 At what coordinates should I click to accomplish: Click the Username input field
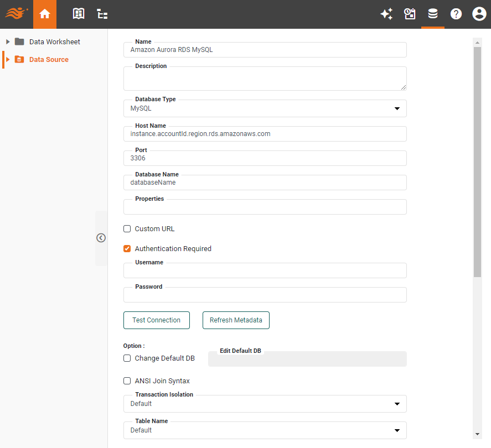point(265,270)
